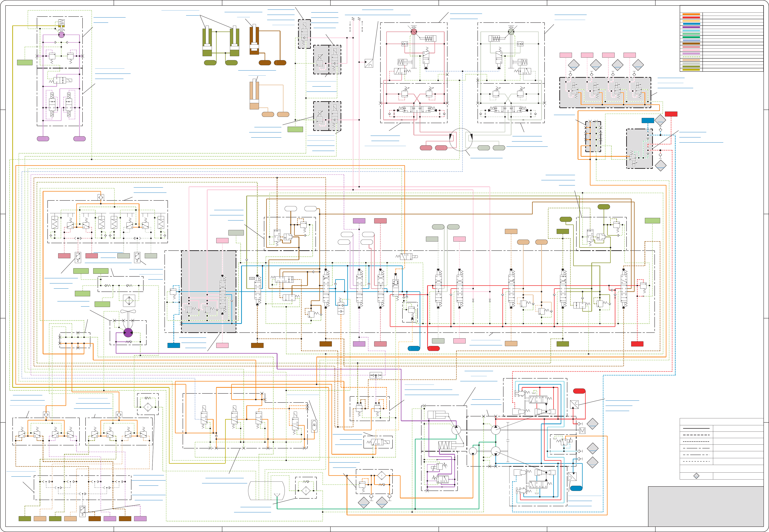Click the bright red rectangular label at the top right
Screen dimensions: 769x532
671,114
